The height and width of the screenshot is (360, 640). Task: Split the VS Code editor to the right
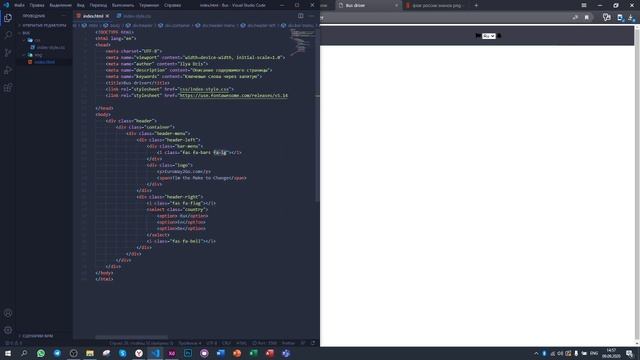click(300, 16)
